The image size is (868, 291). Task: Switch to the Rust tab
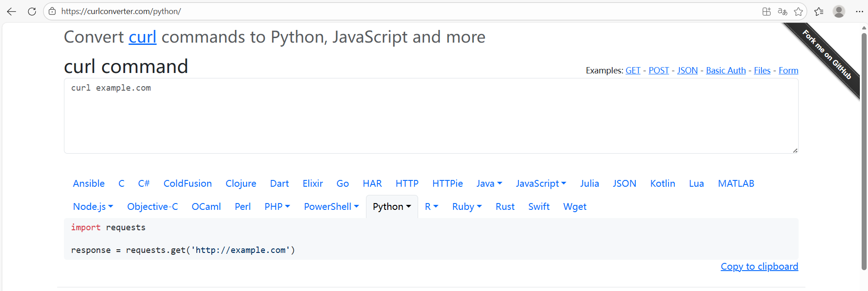point(505,207)
